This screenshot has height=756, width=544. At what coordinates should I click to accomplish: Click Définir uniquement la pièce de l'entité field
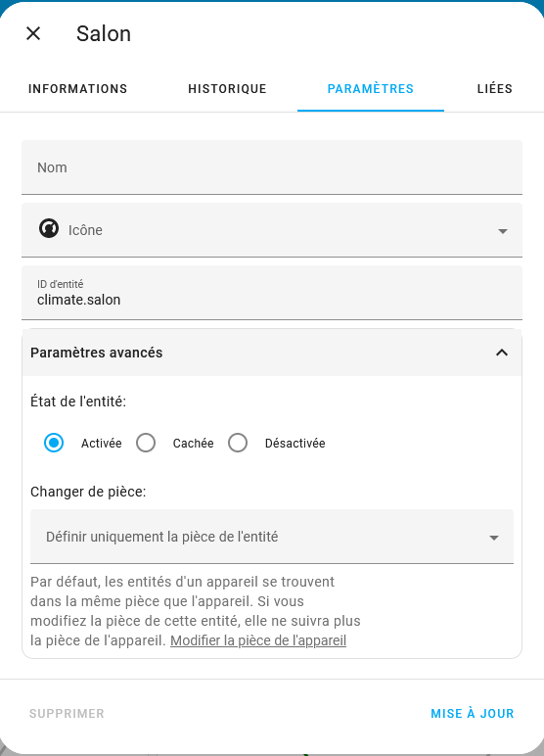click(272, 537)
